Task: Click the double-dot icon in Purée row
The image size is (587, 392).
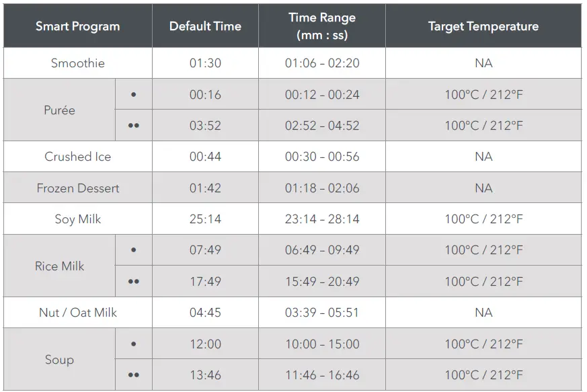Action: tap(133, 126)
